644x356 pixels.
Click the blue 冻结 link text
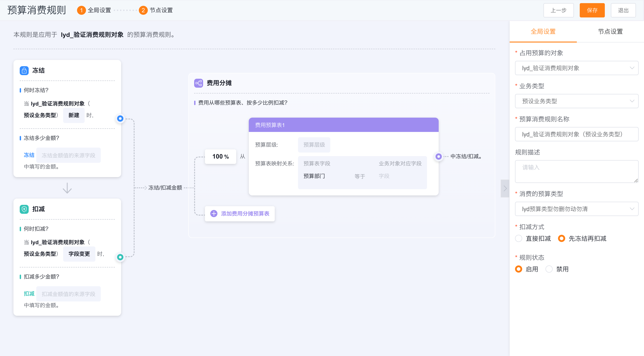tap(29, 155)
